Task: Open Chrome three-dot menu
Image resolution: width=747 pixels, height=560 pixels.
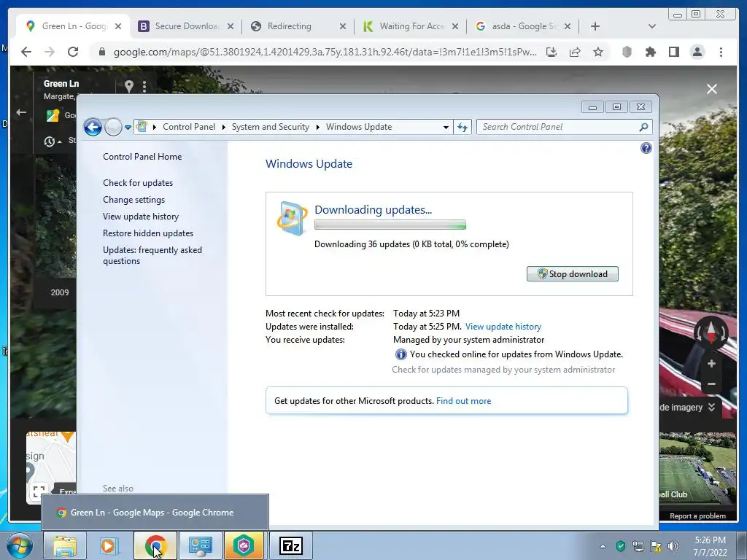Action: 721,52
